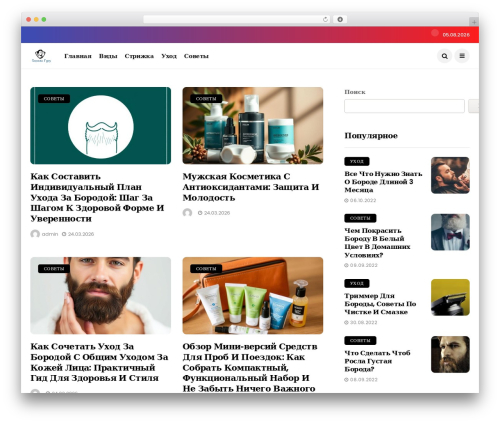
Task: Click the cosmetics bottles thumbnail image
Action: [x=253, y=126]
